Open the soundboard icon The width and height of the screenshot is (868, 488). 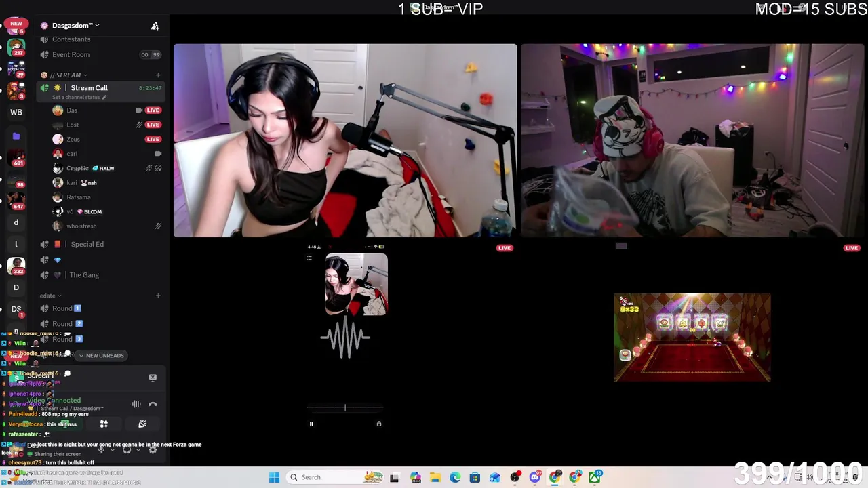coord(142,424)
